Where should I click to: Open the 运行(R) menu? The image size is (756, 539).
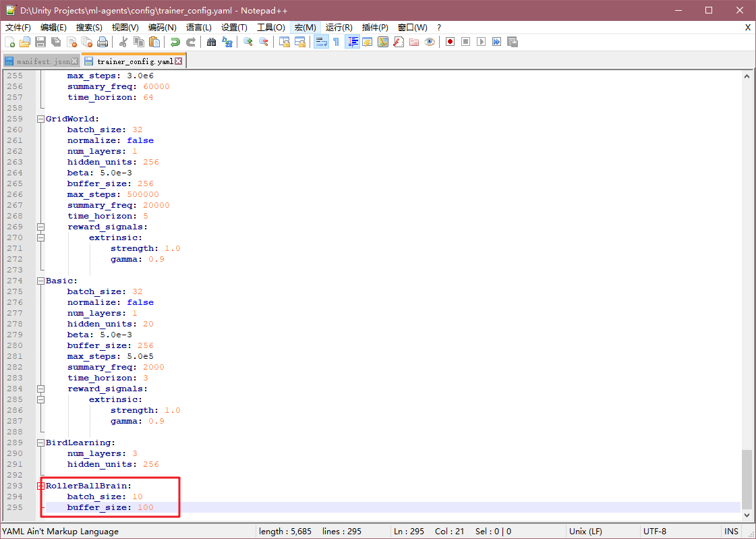(x=339, y=28)
